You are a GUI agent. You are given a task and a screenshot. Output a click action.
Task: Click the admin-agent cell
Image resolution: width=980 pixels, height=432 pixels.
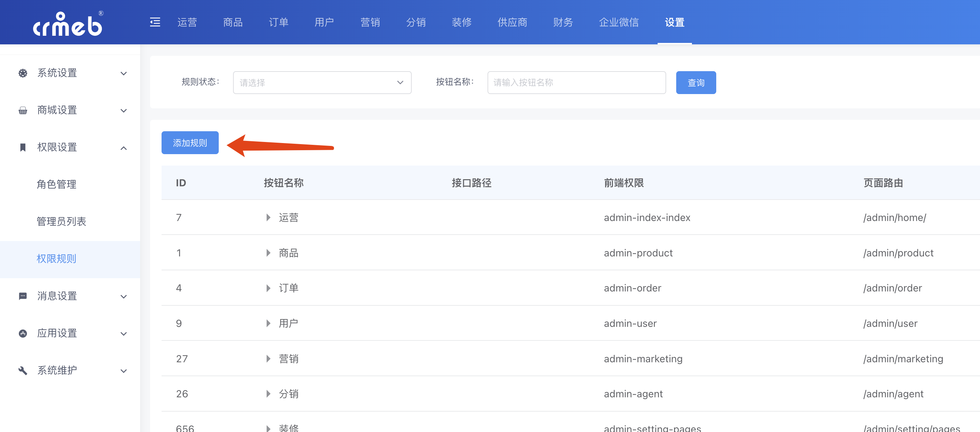(x=633, y=394)
